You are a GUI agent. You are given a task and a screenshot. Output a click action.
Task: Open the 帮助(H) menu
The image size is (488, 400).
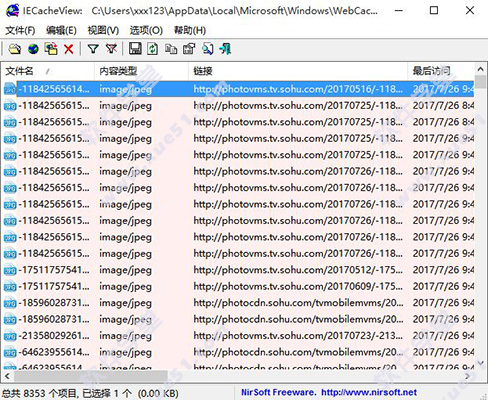click(190, 31)
